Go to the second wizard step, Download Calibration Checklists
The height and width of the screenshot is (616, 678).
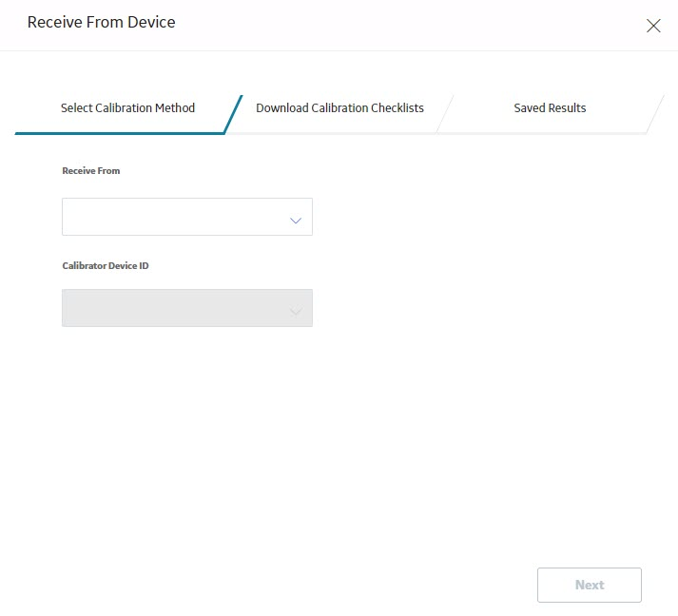click(x=339, y=107)
